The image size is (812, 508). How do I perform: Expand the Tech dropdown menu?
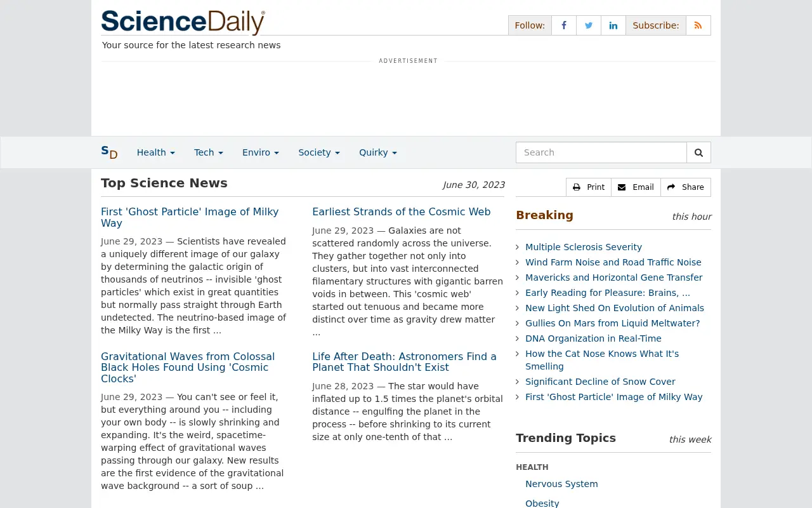209,152
